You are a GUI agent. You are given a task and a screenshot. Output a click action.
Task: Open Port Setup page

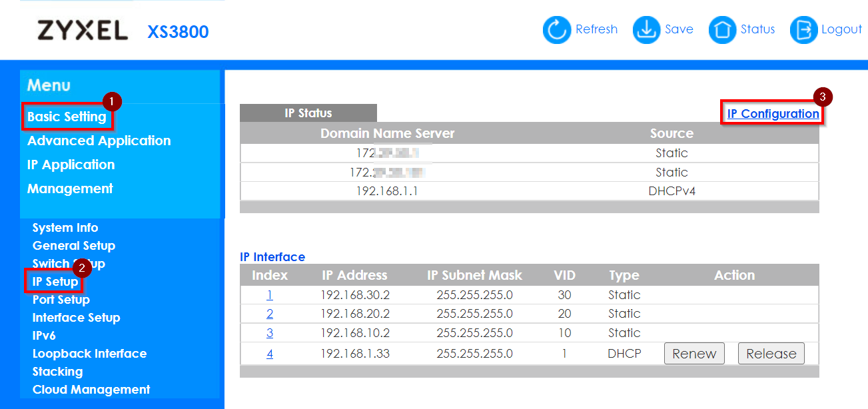61,300
